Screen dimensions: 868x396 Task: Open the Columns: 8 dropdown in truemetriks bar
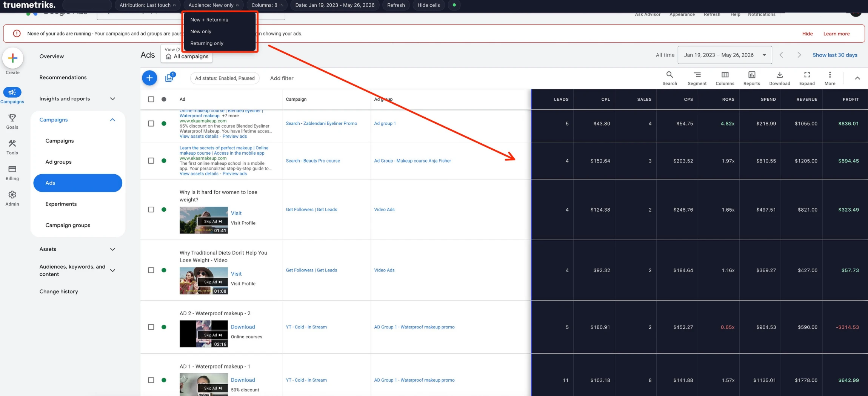(267, 5)
